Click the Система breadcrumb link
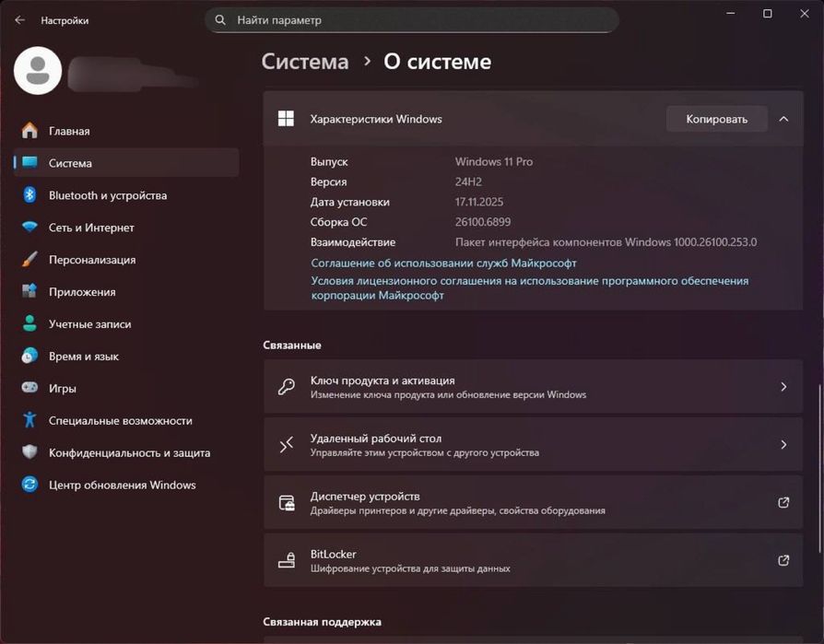Screen dimensions: 824x644 pos(305,62)
